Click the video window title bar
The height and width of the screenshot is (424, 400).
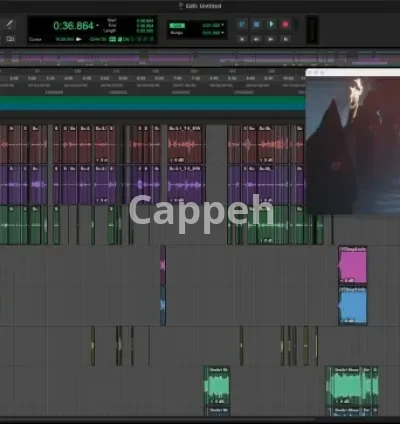pos(353,72)
